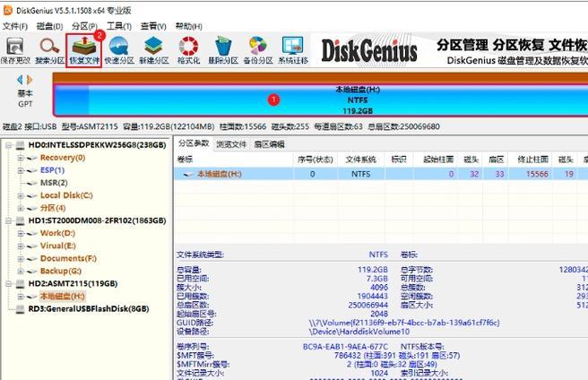
Task: Select Local Disk(C:) in the tree
Action: pyautogui.click(x=66, y=195)
